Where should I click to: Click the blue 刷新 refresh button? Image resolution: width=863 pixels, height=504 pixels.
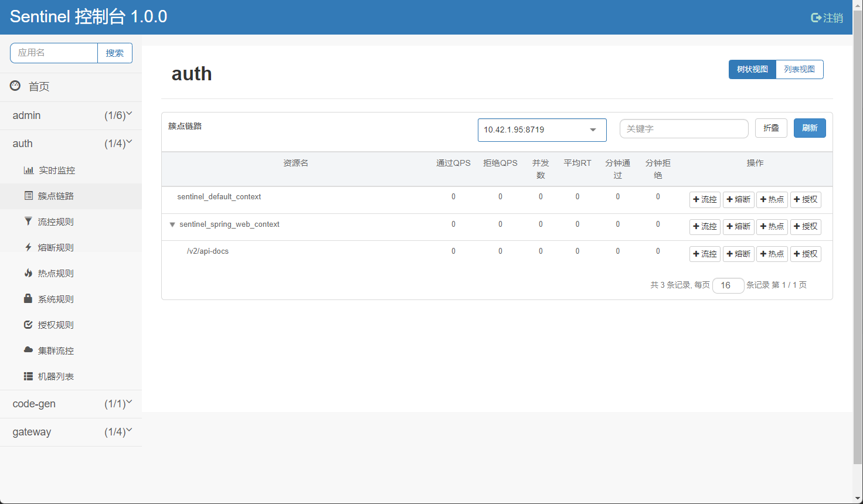point(809,128)
